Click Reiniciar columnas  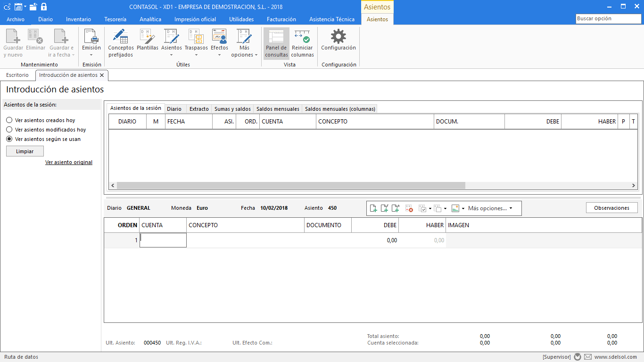click(303, 43)
